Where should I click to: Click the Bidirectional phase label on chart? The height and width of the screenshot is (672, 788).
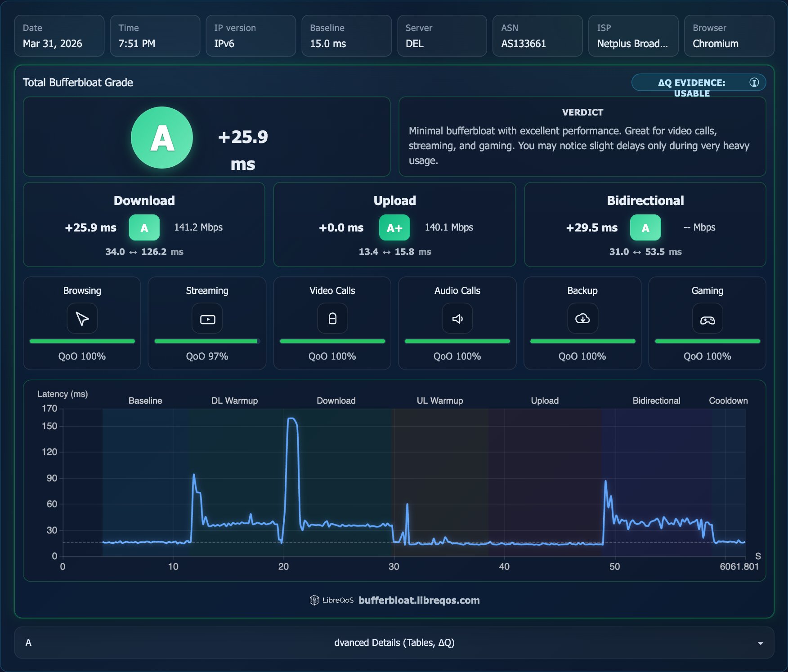tap(656, 401)
